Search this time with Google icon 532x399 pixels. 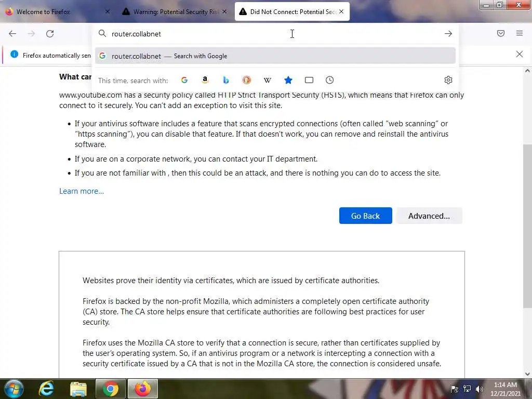[x=184, y=80]
